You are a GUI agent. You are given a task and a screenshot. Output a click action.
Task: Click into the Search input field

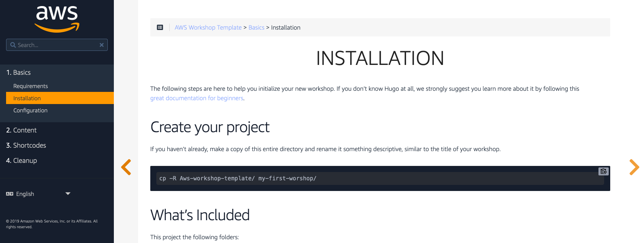tap(57, 45)
